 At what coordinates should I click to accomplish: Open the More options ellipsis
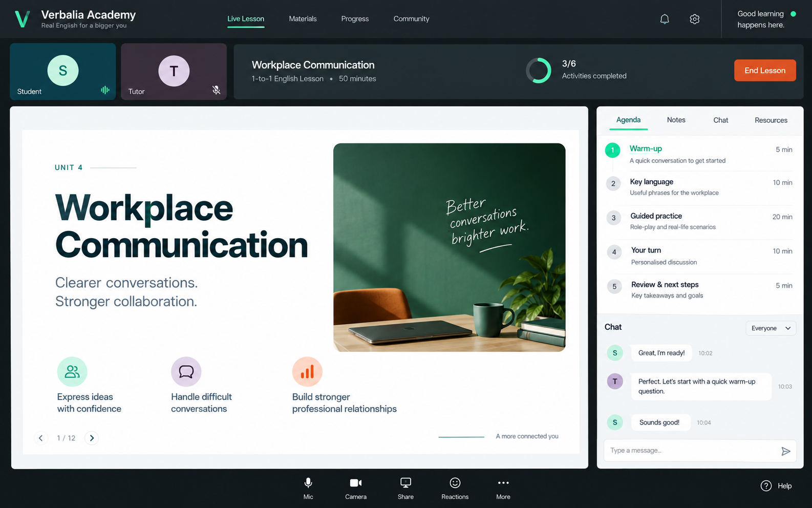pos(503,489)
